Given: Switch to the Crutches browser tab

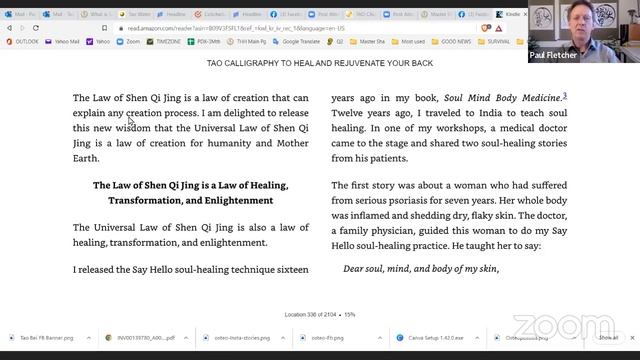Looking at the screenshot, I should 210,14.
